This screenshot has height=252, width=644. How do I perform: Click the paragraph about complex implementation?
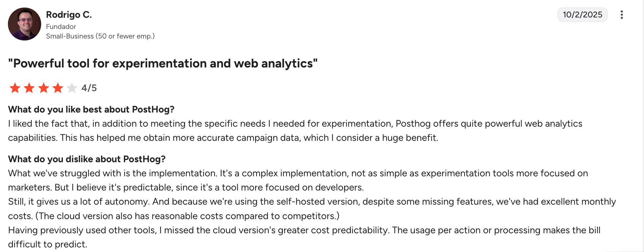pyautogui.click(x=298, y=180)
